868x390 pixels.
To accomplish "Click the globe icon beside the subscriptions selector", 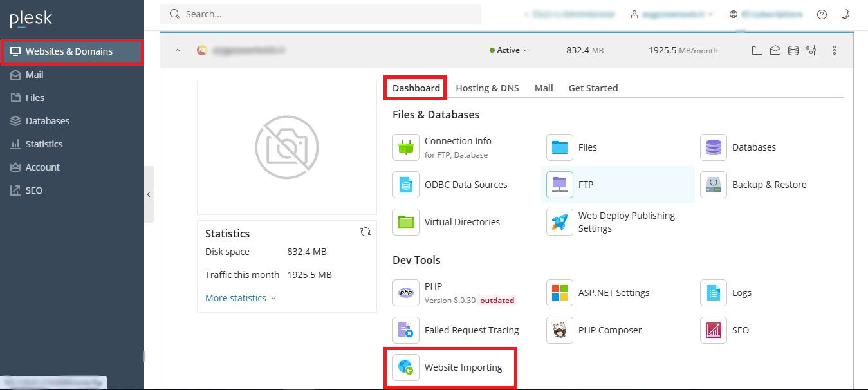I will pos(734,14).
